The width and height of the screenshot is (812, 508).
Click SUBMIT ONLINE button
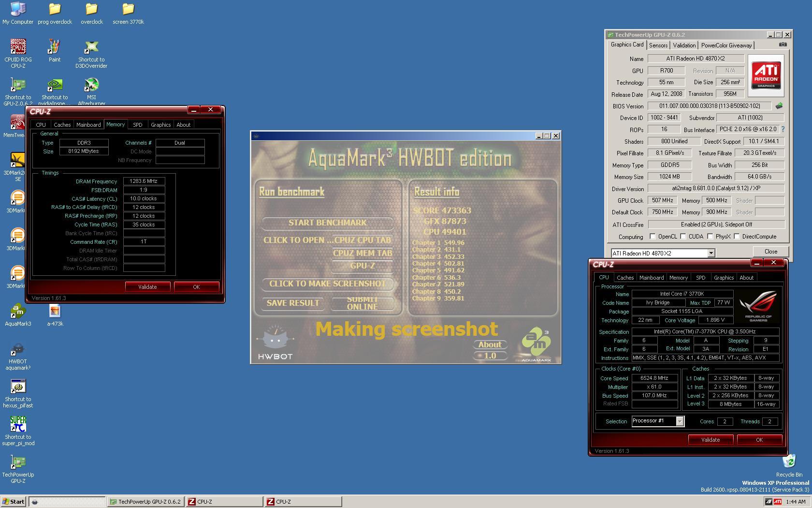coord(362,303)
